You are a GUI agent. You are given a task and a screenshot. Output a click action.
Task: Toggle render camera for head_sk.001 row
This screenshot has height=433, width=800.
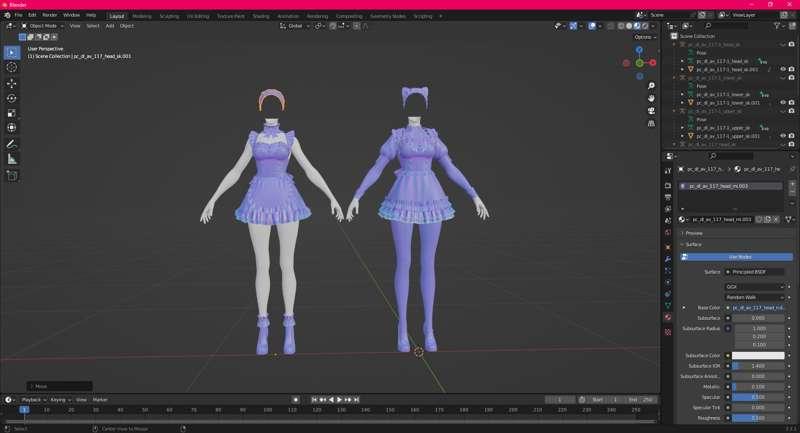pyautogui.click(x=791, y=69)
